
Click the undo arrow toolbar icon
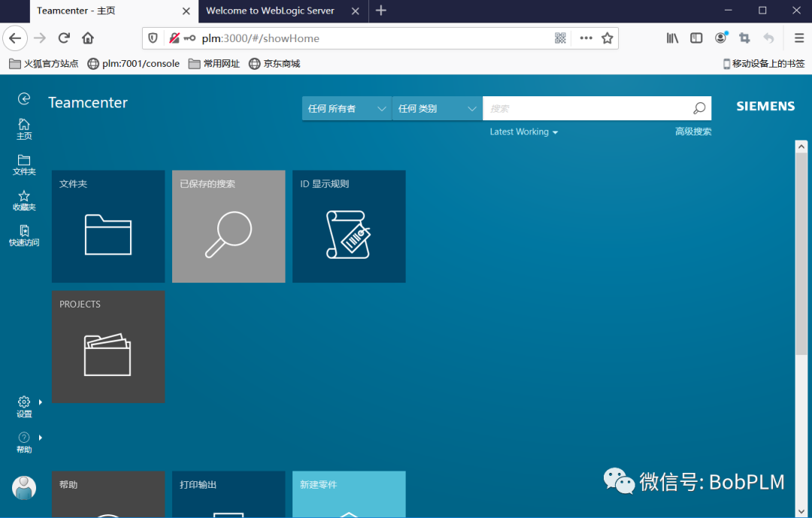point(769,38)
